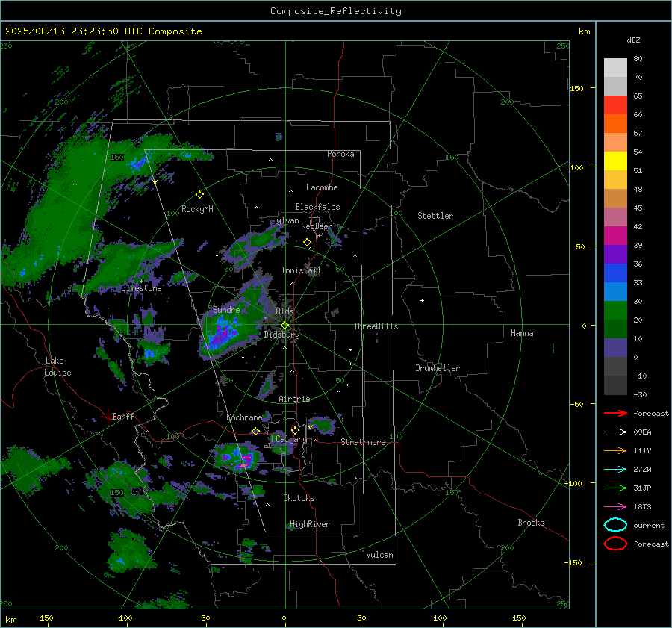The height and width of the screenshot is (628, 672).
Task: Click the ThreeHills label
Action: point(376,326)
